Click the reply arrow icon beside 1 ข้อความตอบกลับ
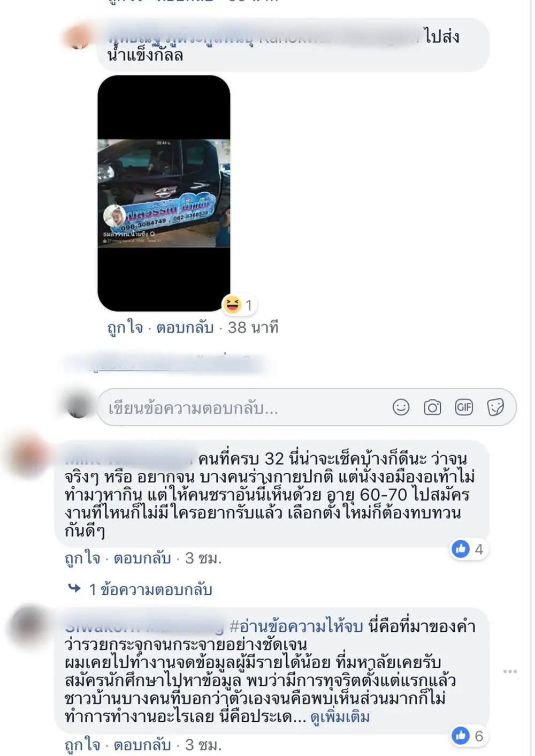Image resolution: width=535 pixels, height=756 pixels. (74, 588)
